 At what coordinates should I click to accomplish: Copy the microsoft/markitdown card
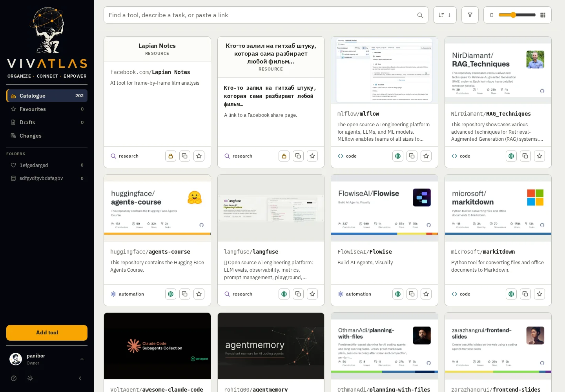coord(525,294)
